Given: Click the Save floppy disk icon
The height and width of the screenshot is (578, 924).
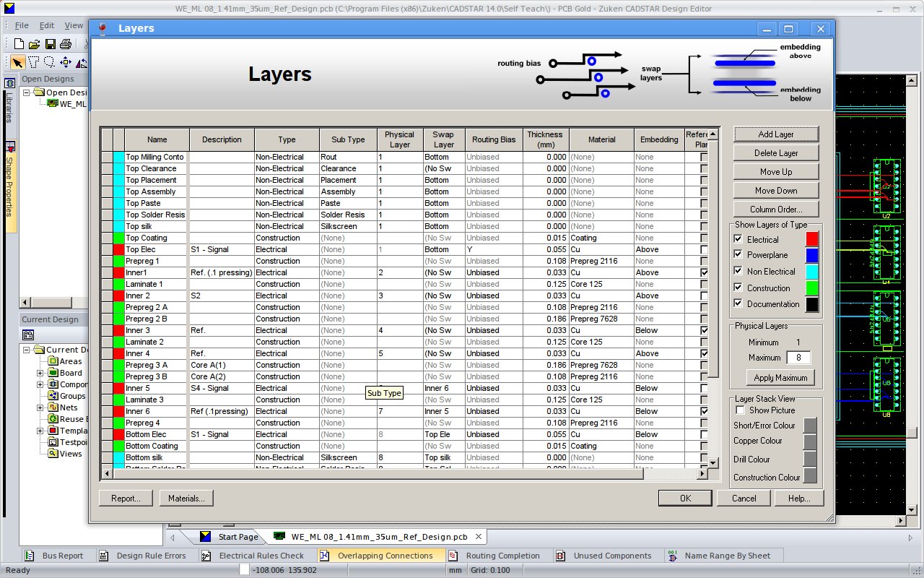Looking at the screenshot, I should point(51,44).
